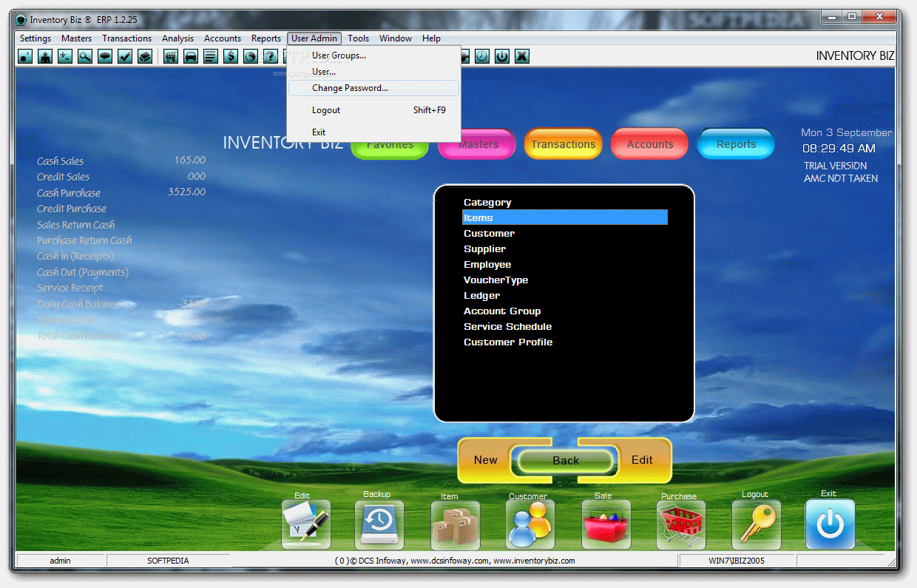Click the person icon in the toolbar

click(x=45, y=55)
